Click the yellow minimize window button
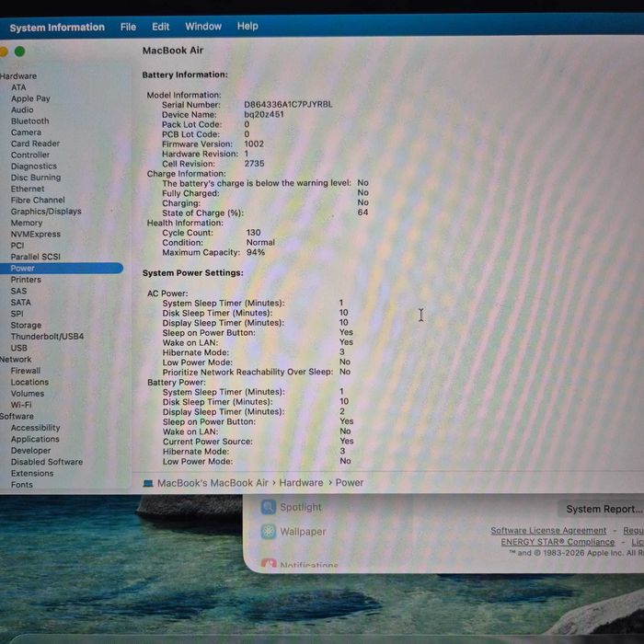Viewport: 644px width, 644px height. pos(4,52)
